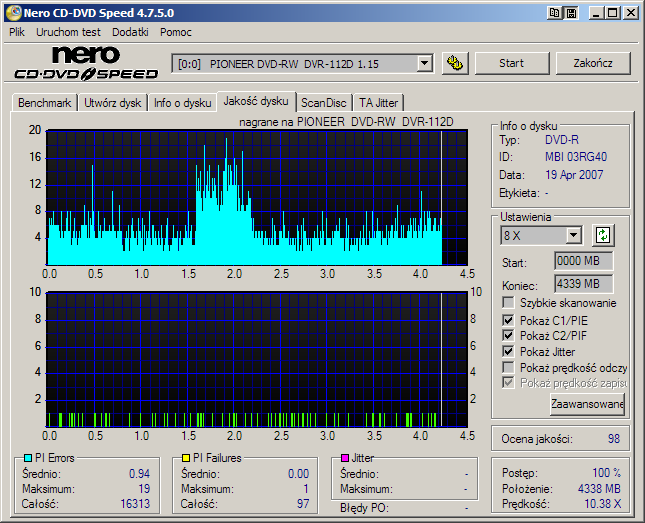Click the Koniec field showing 4339 MB
This screenshot has height=523, width=645.
point(584,284)
